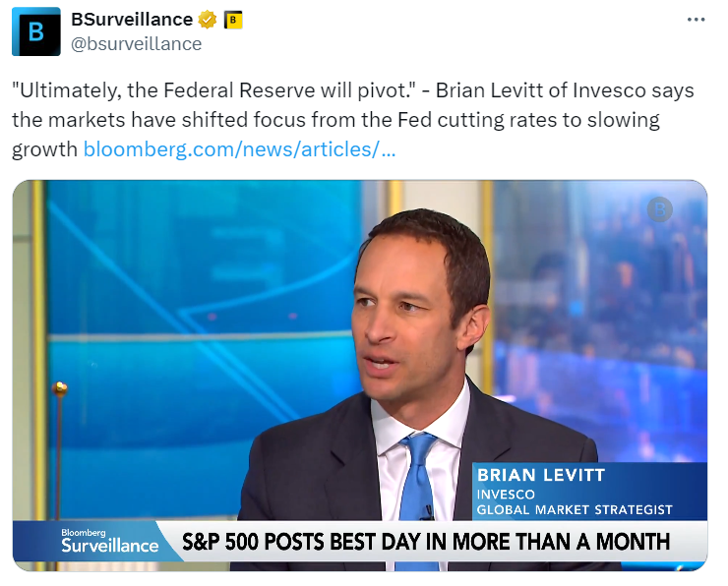Click the square affiliate badge beside name
The height and width of the screenshot is (586, 728).
[233, 19]
